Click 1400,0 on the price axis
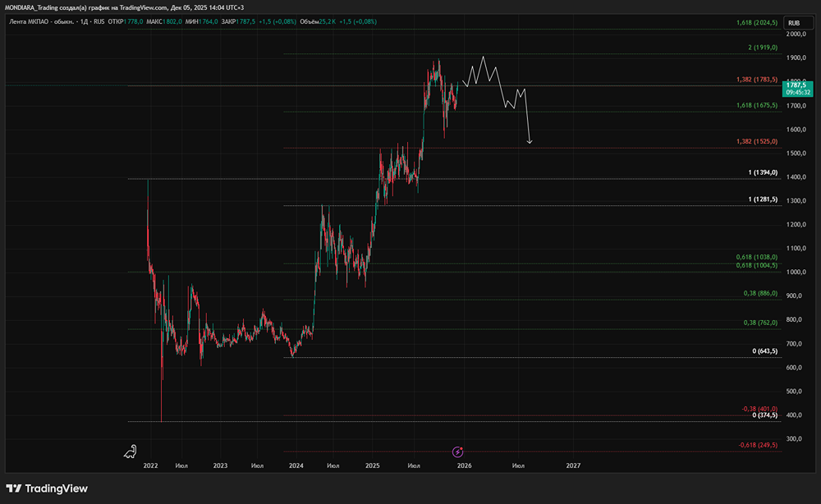 click(796, 177)
